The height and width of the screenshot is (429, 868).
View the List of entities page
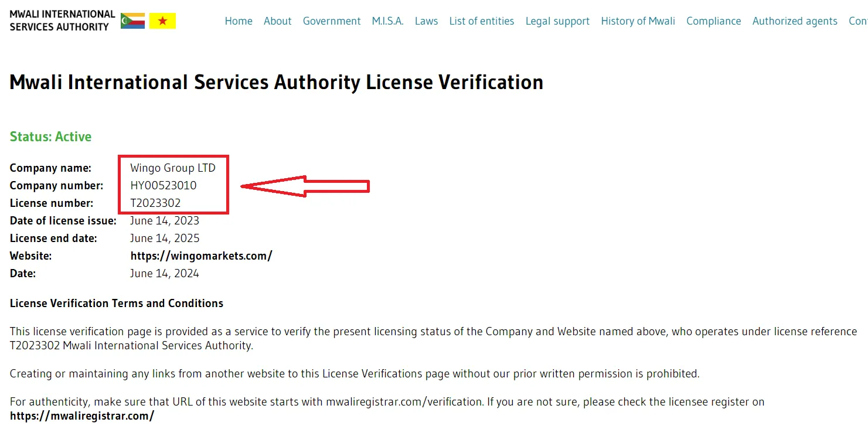[x=481, y=21]
